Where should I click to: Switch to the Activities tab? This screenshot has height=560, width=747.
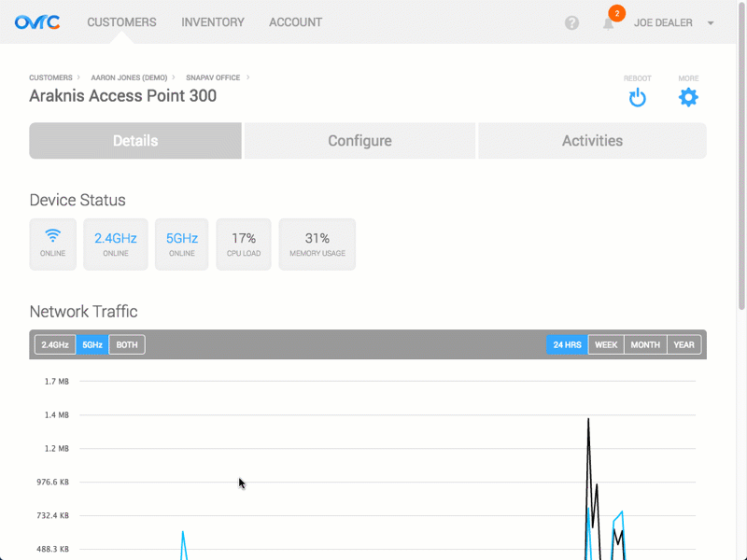tap(592, 141)
